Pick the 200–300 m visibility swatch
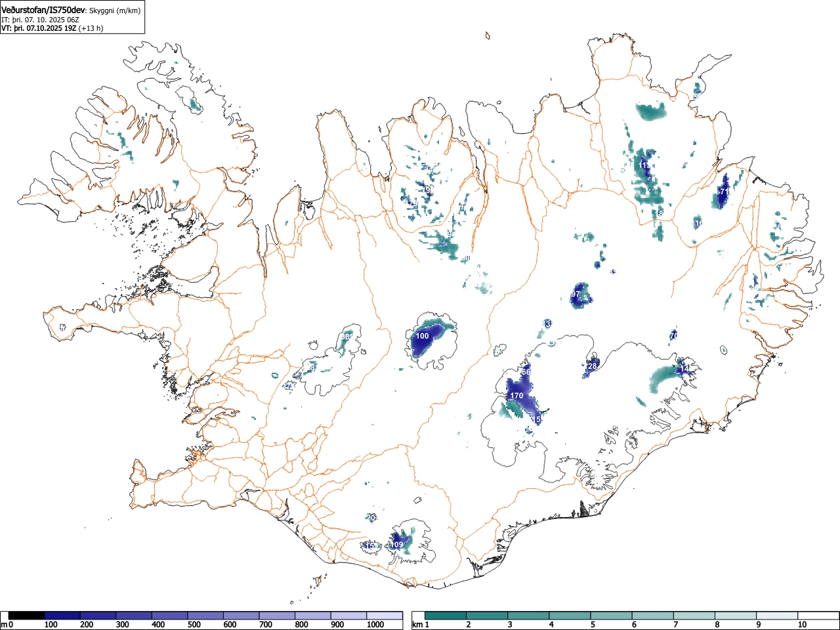The width and height of the screenshot is (840, 630). click(98, 616)
